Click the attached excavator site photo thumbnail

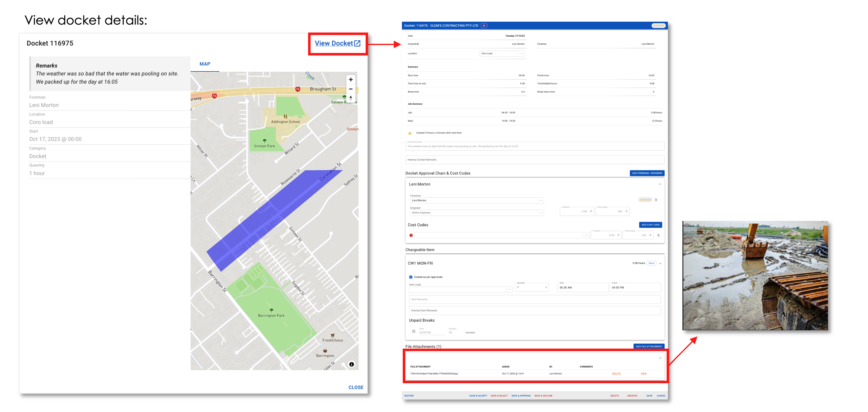755,275
